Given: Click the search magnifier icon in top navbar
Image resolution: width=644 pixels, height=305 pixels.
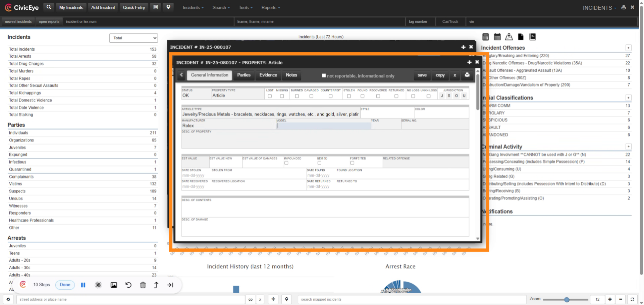Looking at the screenshot, I should (49, 7).
